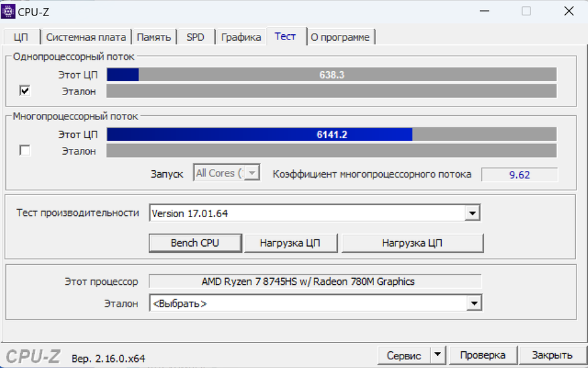The height and width of the screenshot is (368, 588).
Task: Click the Bench CPU button
Action: (195, 243)
